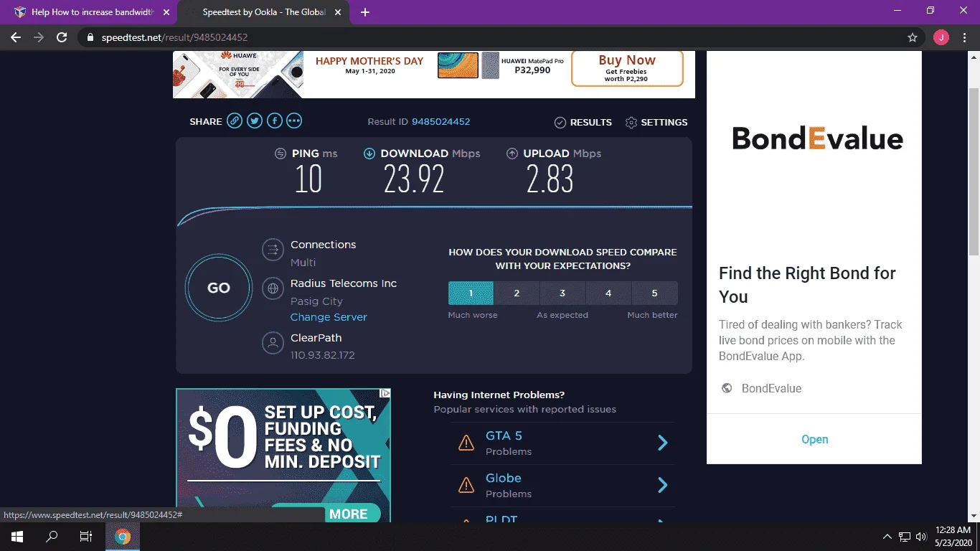The width and height of the screenshot is (980, 551).
Task: Click BondEvalue logo ad image
Action: click(x=817, y=138)
